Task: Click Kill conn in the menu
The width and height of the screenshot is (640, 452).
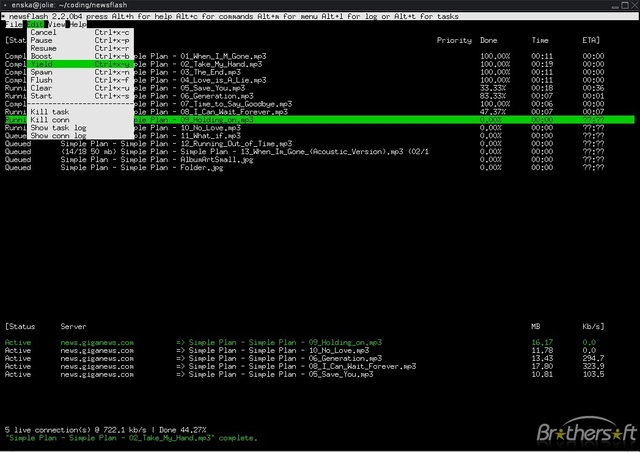Action: (80, 120)
